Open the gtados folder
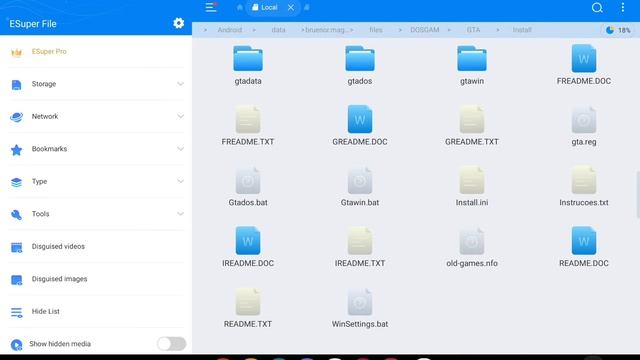The height and width of the screenshot is (360, 640). tap(360, 65)
